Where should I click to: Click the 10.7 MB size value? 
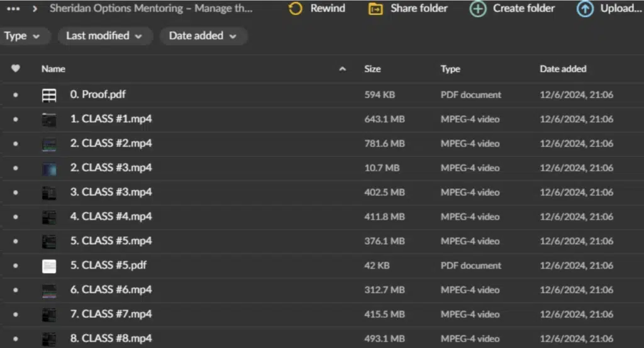pos(382,168)
